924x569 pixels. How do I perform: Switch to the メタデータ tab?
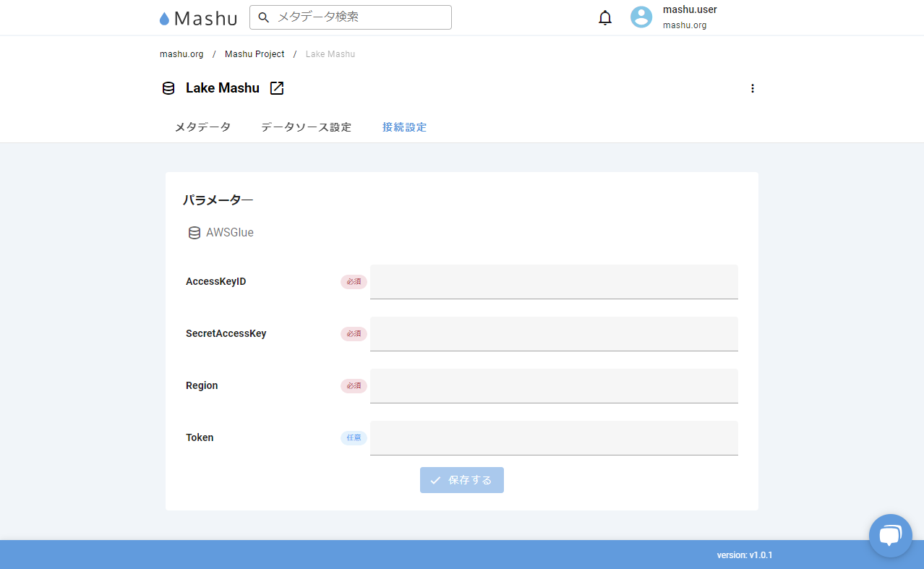coord(202,127)
